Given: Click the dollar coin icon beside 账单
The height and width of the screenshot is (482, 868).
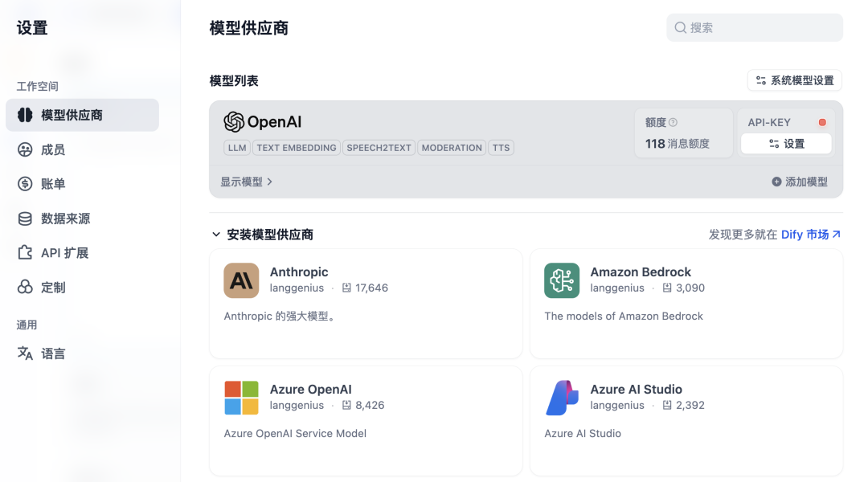Looking at the screenshot, I should point(25,184).
